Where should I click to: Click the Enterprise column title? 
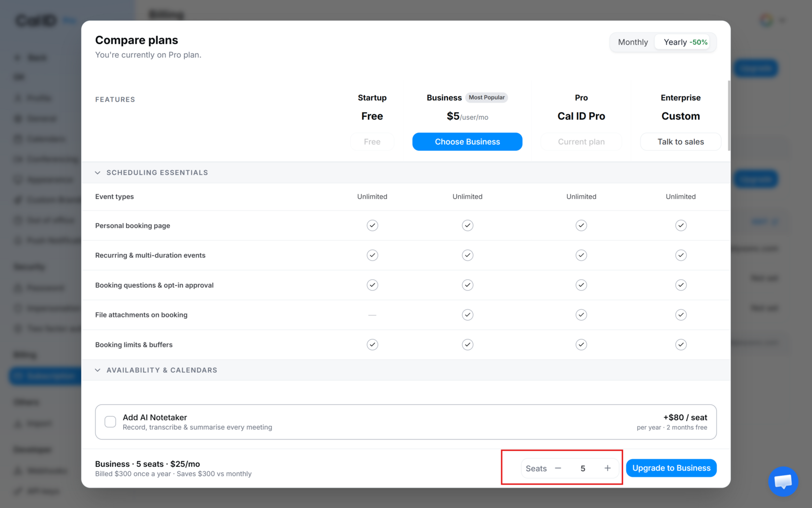point(681,98)
